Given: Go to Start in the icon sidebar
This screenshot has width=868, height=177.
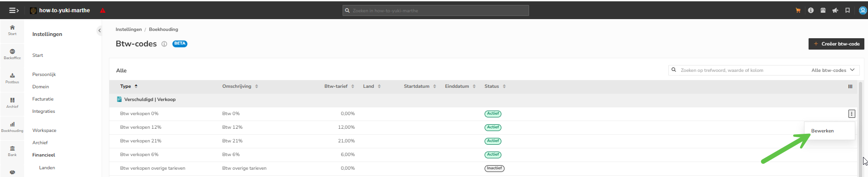Looking at the screenshot, I should (12, 30).
